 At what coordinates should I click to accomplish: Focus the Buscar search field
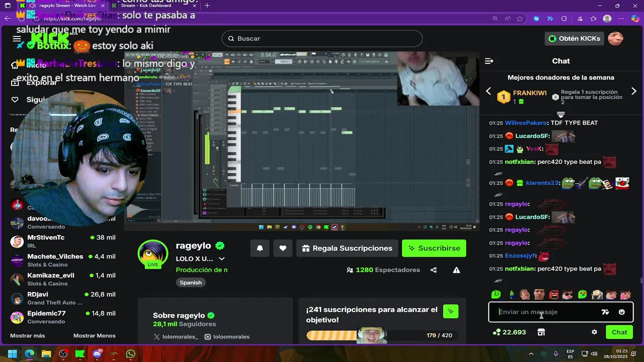point(322,39)
